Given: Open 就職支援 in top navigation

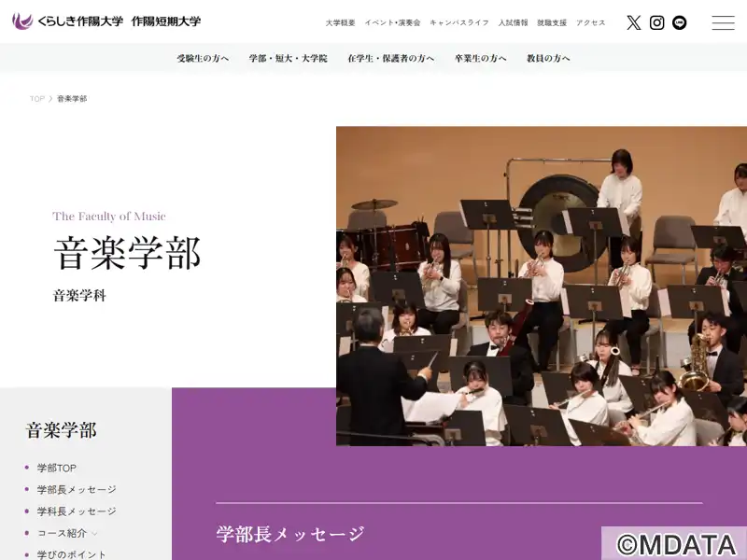Looking at the screenshot, I should pos(552,22).
